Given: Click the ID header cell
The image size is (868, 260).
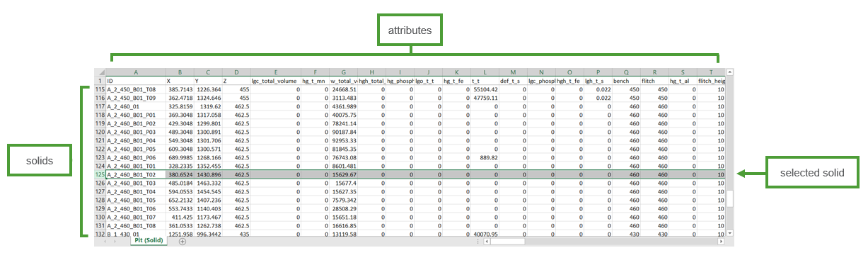Looking at the screenshot, I should (136, 81).
